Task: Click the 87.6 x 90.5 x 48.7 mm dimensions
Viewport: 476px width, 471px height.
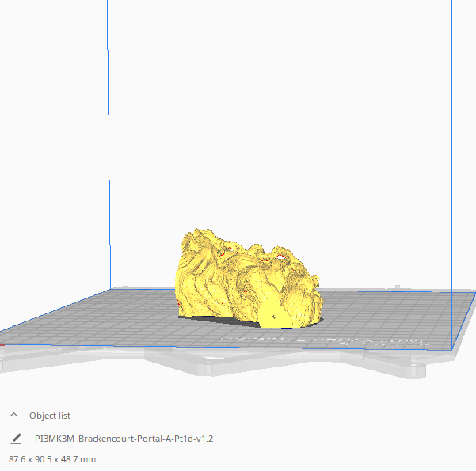Action: click(52, 459)
